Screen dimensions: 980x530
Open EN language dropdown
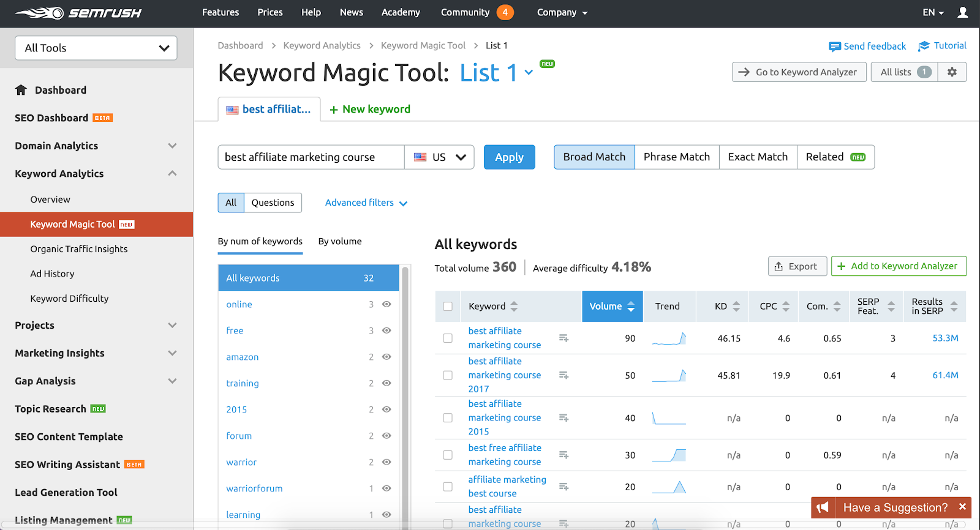(933, 12)
